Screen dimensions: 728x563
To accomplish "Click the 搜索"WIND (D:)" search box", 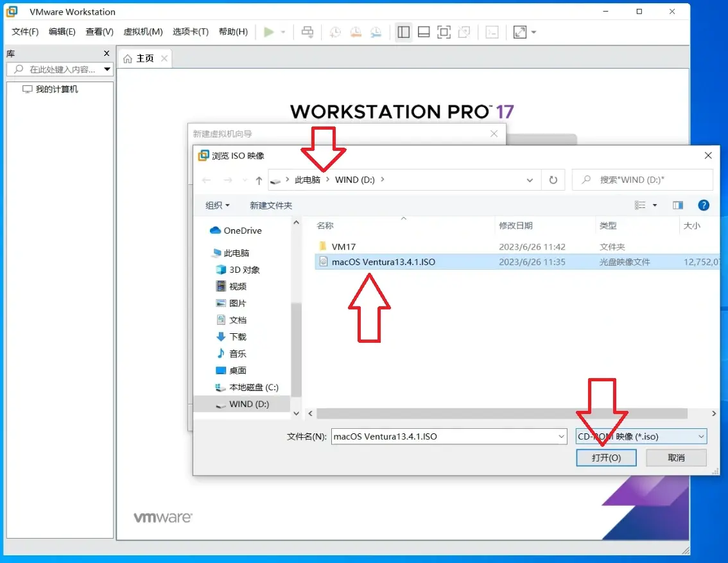I will [643, 180].
